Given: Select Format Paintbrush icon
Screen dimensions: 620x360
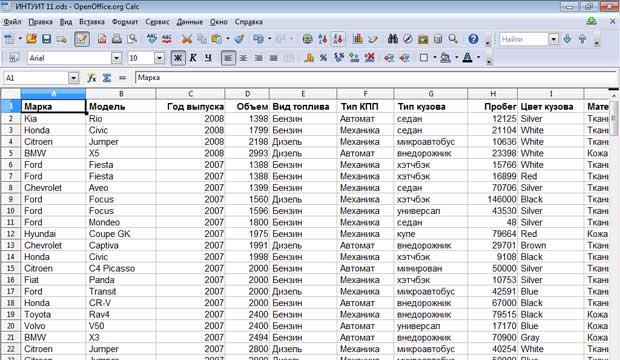Looking at the screenshot, I should click(239, 39).
